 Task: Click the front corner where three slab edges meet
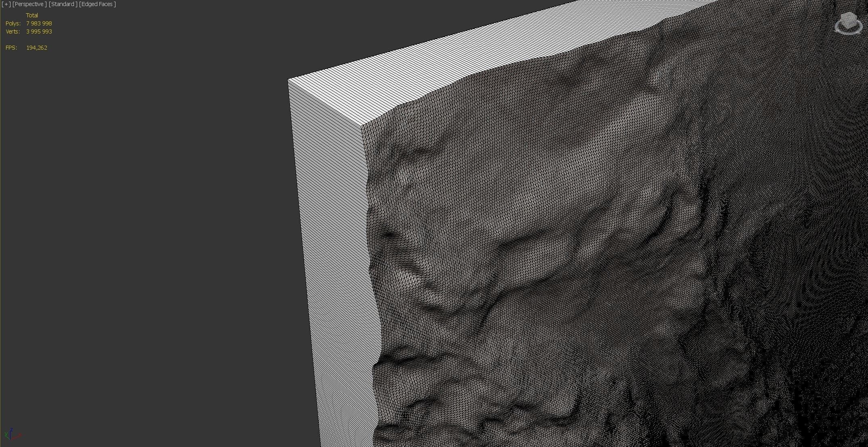(361, 126)
